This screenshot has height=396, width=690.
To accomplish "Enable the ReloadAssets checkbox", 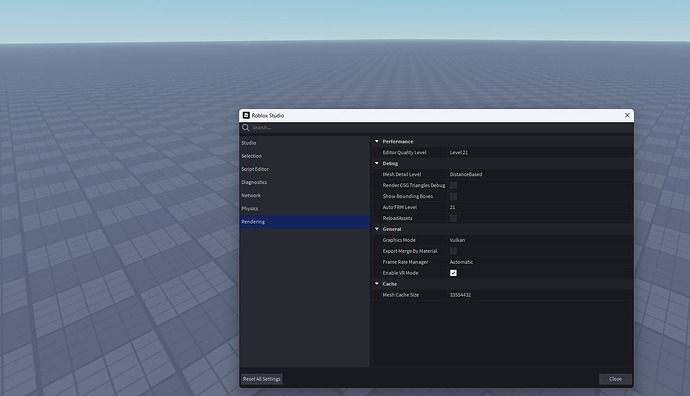I will pos(453,218).
